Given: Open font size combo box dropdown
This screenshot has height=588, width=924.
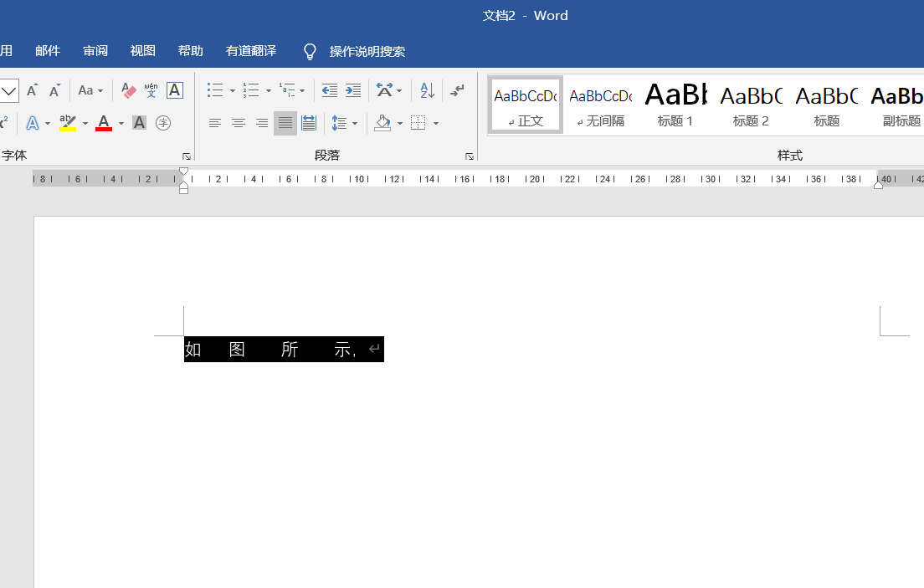Looking at the screenshot, I should (9, 90).
